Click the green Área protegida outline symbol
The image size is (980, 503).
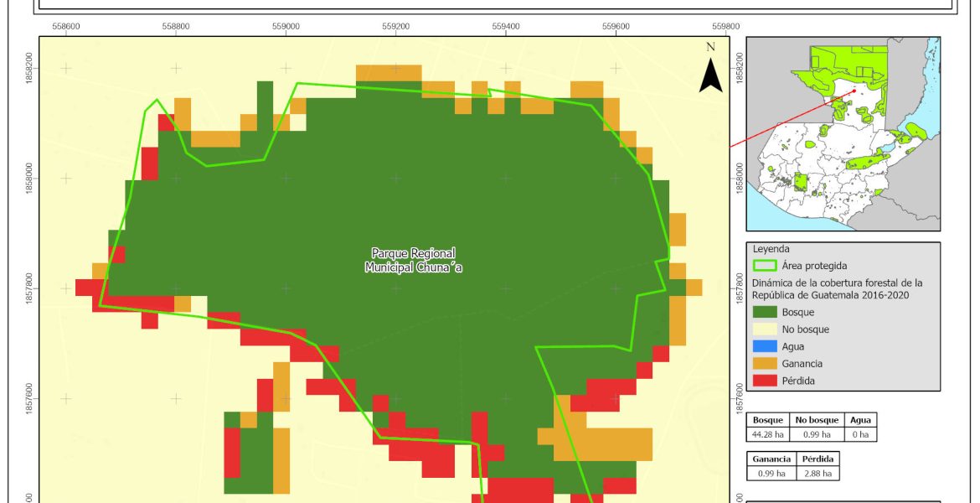pos(764,266)
